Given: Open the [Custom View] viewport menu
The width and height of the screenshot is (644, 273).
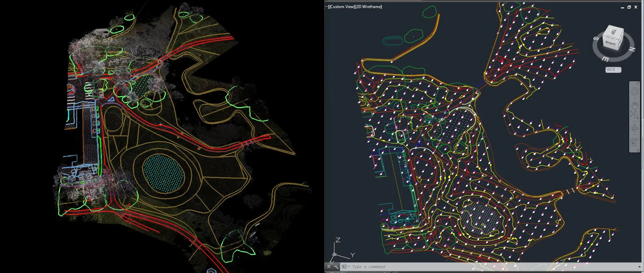Looking at the screenshot, I should pos(342,7).
